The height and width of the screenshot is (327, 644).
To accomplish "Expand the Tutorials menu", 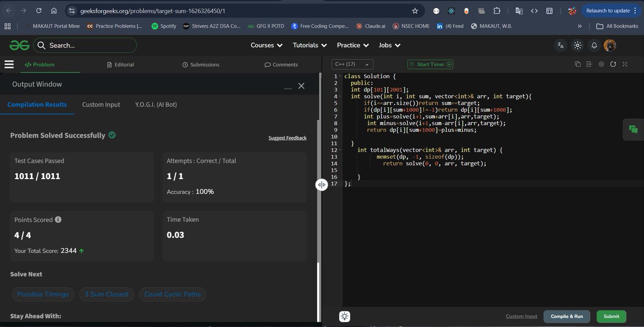I will (310, 46).
